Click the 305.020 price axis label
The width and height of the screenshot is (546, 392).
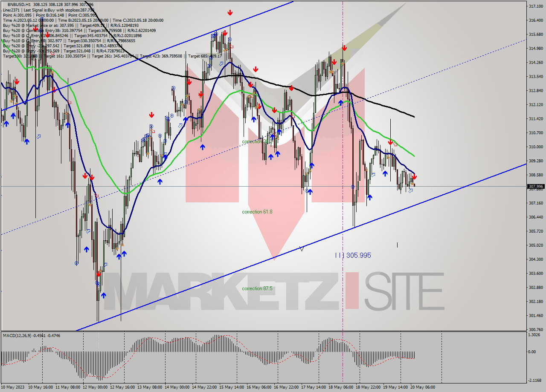tap(535, 245)
